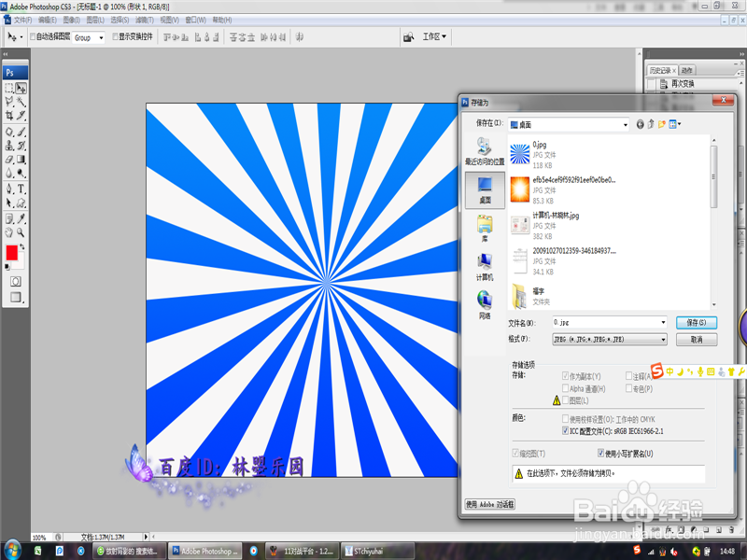Screen dimensions: 747x560
Task: Select the Dodge tool
Action: tap(21, 173)
